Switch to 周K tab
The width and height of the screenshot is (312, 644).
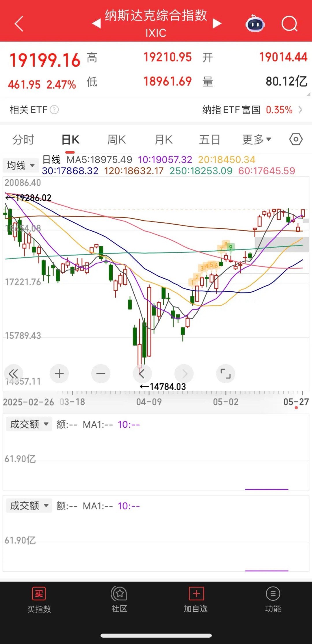(116, 139)
